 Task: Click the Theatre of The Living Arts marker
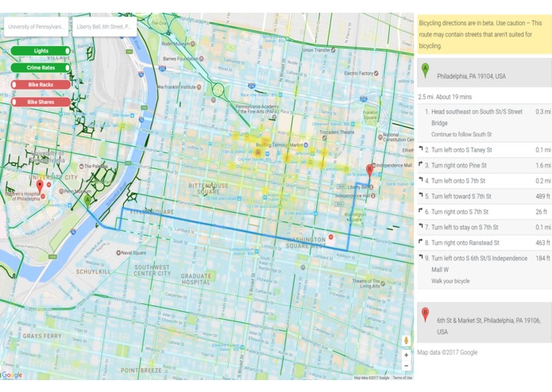[x=383, y=283]
